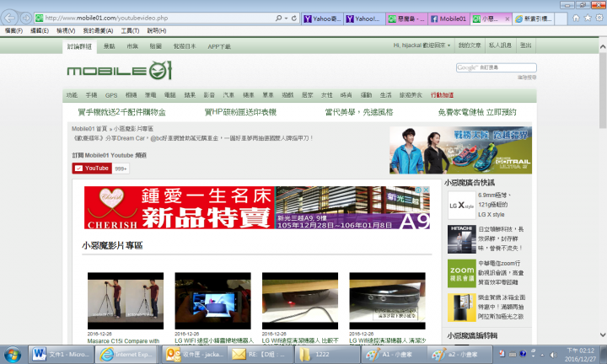
Task: Open the 免費家電健檢 立即預約 promo link
Action: point(477,112)
